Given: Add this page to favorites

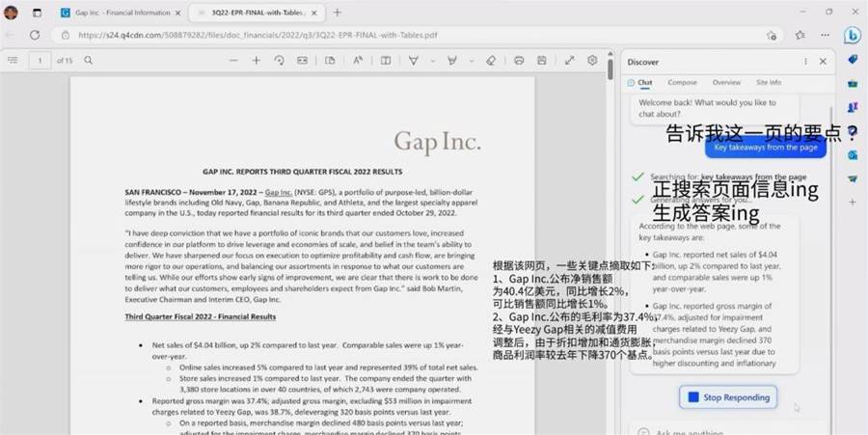Looking at the screenshot, I should pos(772,35).
